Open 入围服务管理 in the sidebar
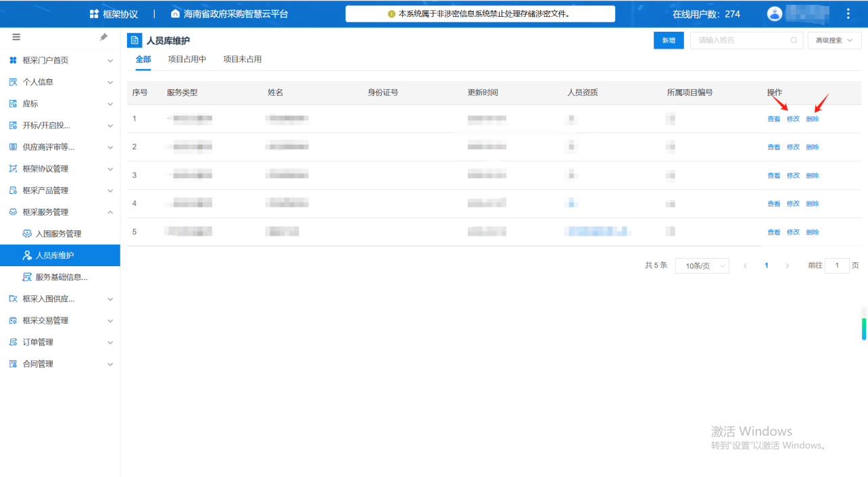This screenshot has width=868, height=477. pos(60,234)
